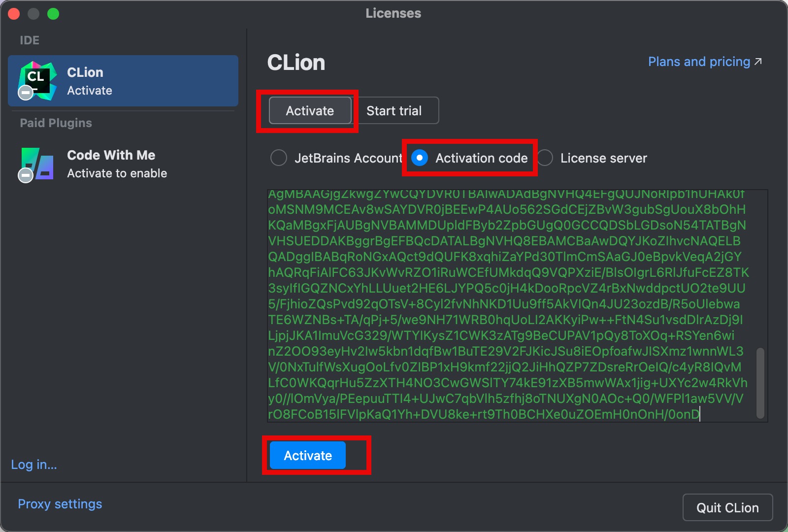Open the Plans and pricing link
The width and height of the screenshot is (788, 532).
pyautogui.click(x=699, y=62)
